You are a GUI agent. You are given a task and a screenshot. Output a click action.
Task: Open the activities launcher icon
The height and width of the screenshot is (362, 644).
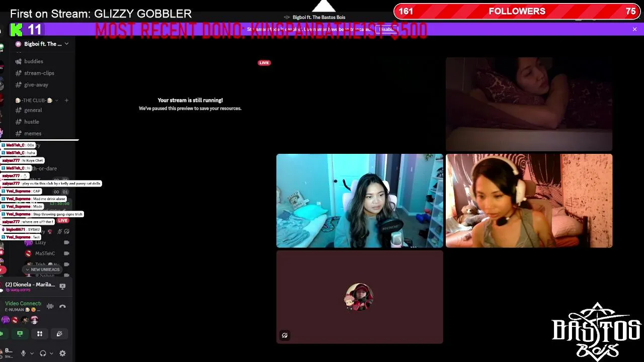pyautogui.click(x=40, y=333)
